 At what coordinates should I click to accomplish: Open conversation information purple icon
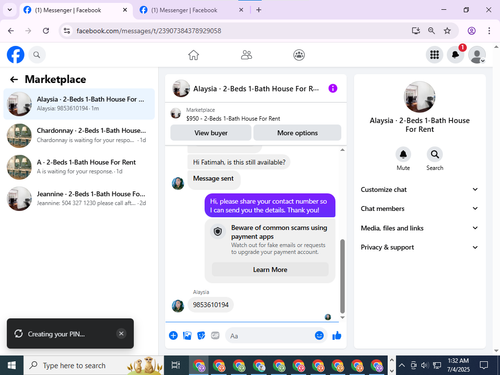point(333,88)
